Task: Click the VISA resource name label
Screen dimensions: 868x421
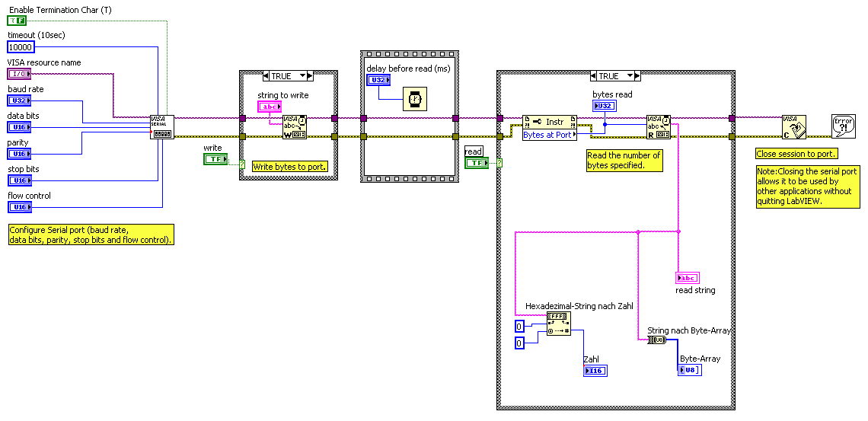Action: coord(44,62)
